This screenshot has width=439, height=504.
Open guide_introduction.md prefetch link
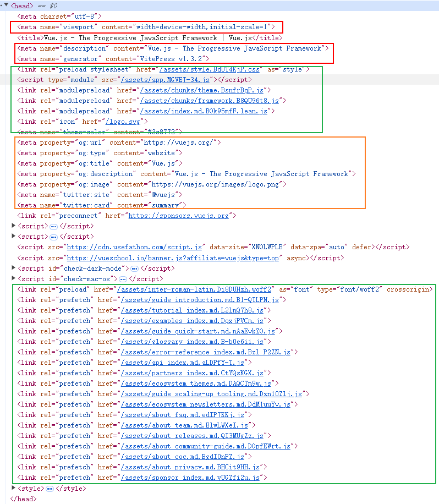(200, 300)
